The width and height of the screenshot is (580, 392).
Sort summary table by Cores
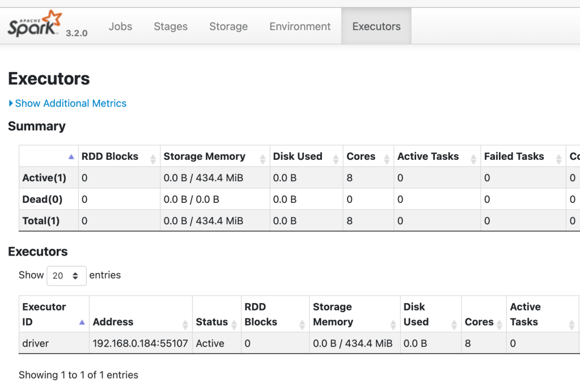point(368,156)
